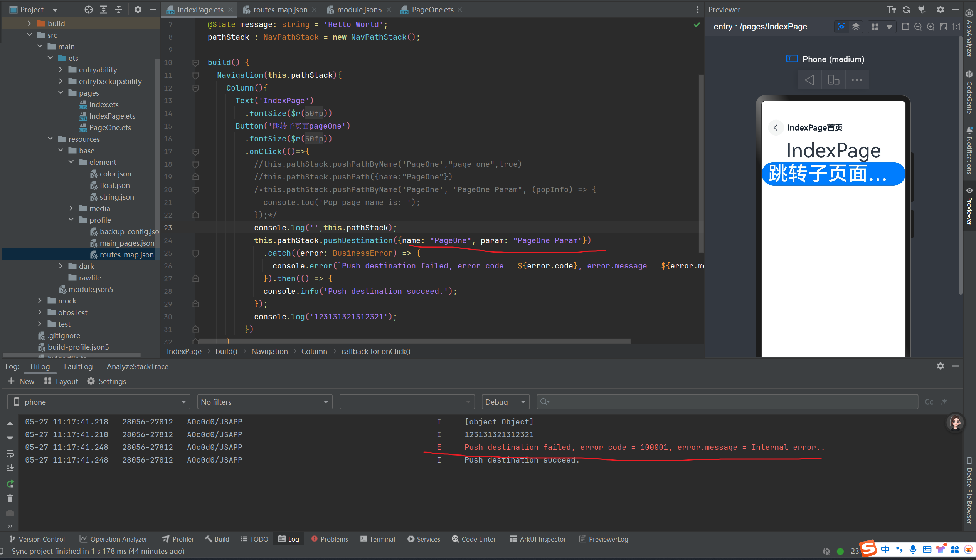Screen dimensions: 976x560
Task: Click the expand all icon in Project panel
Action: coord(104,10)
